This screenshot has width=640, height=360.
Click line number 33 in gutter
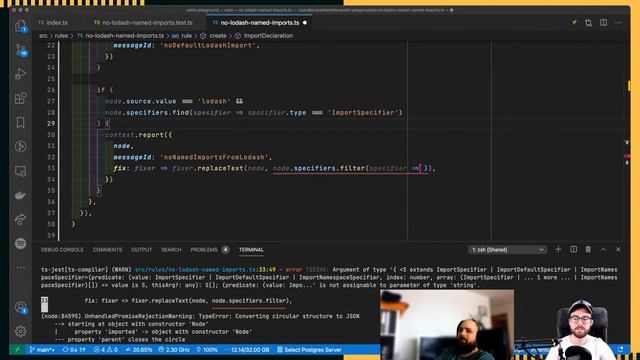click(x=51, y=168)
